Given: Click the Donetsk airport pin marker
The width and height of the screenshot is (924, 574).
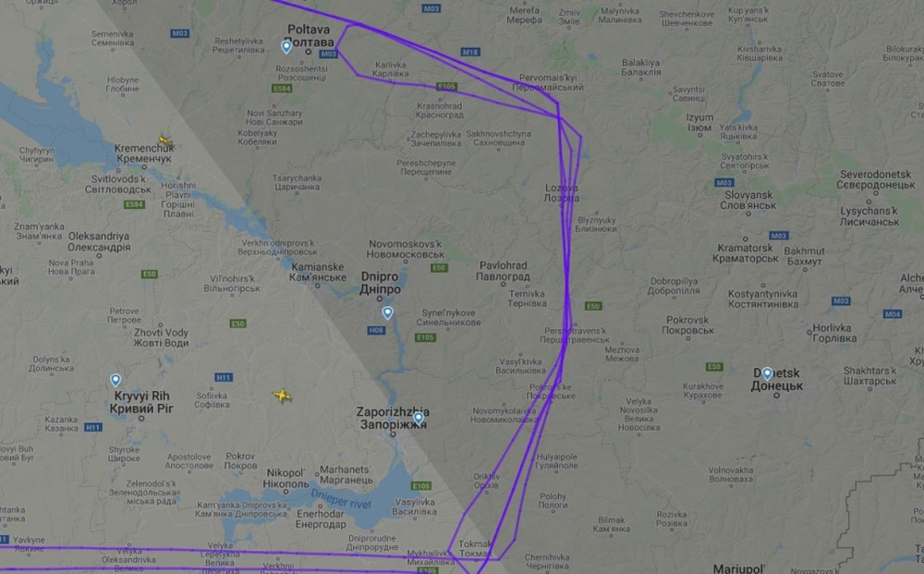Looking at the screenshot, I should (x=767, y=373).
